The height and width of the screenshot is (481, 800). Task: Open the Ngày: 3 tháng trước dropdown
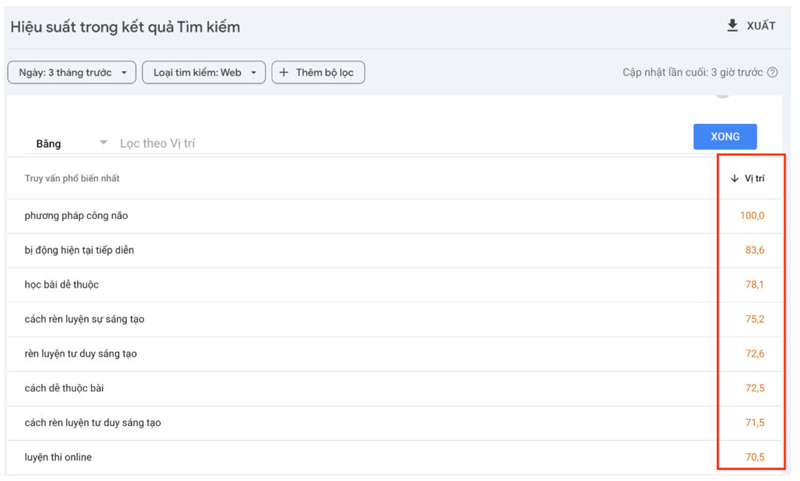point(71,73)
